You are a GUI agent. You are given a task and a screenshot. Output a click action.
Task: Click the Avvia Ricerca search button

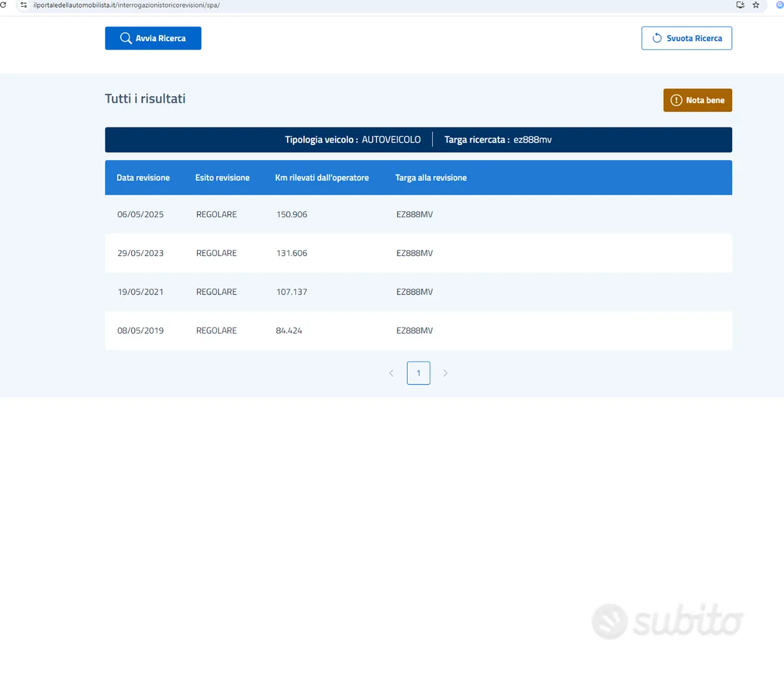click(153, 38)
